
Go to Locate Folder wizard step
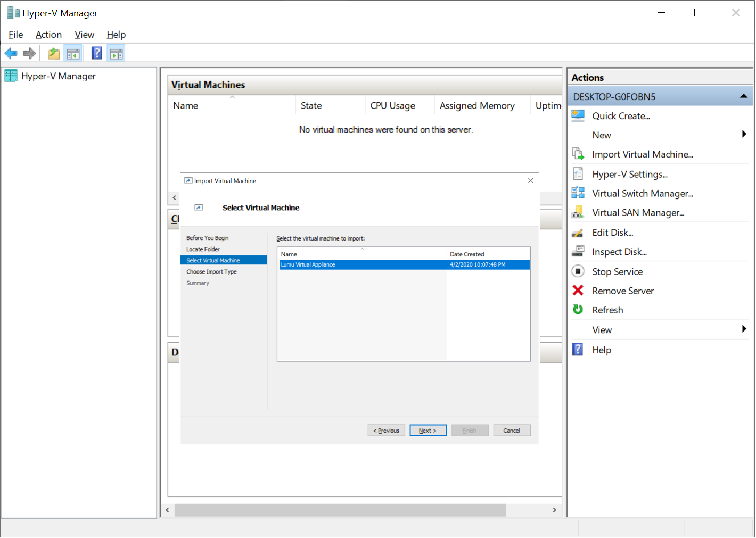pos(203,249)
